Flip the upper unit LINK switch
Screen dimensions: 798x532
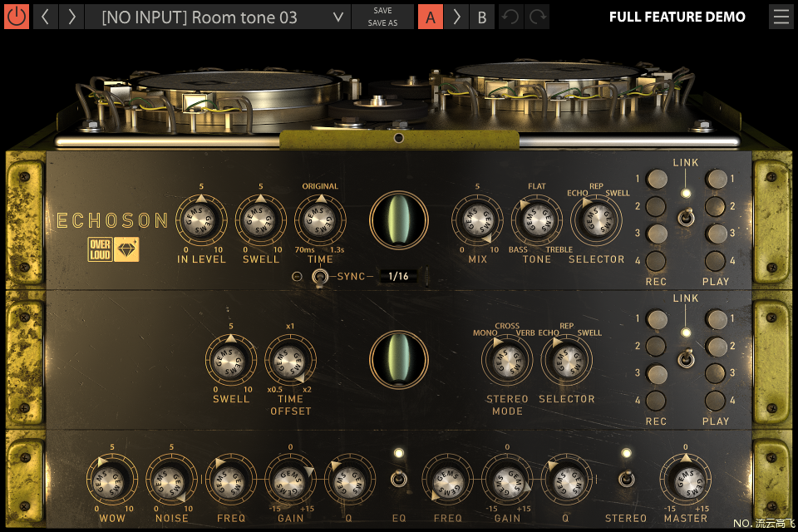(686, 218)
